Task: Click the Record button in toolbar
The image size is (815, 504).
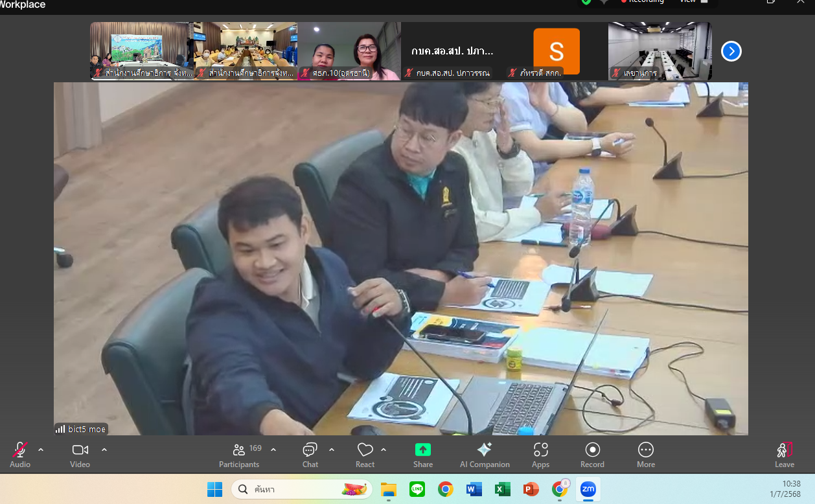Action: 592,454
